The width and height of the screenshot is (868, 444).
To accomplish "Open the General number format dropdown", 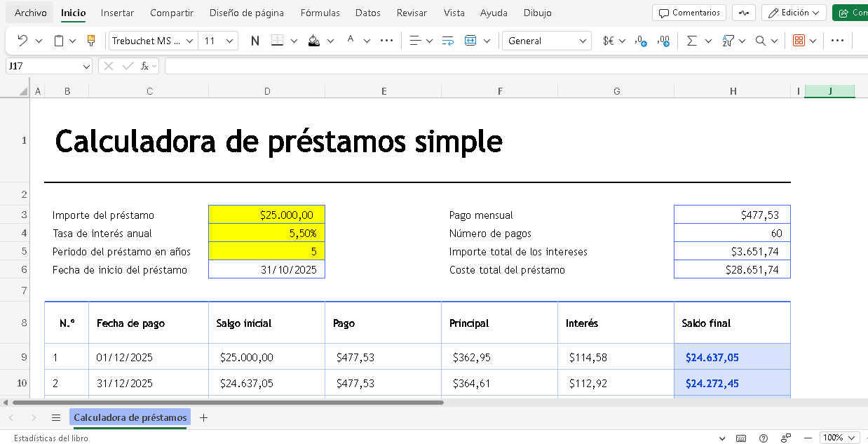I will click(546, 41).
